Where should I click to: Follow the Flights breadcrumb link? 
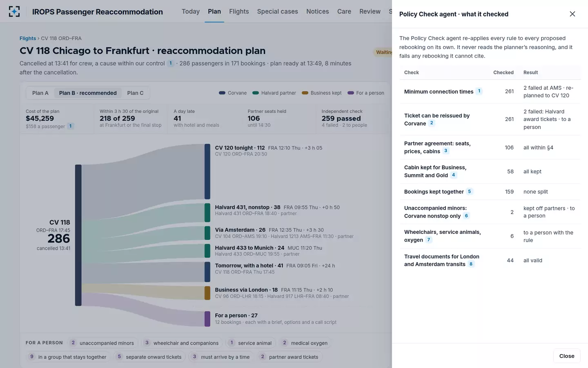[28, 38]
